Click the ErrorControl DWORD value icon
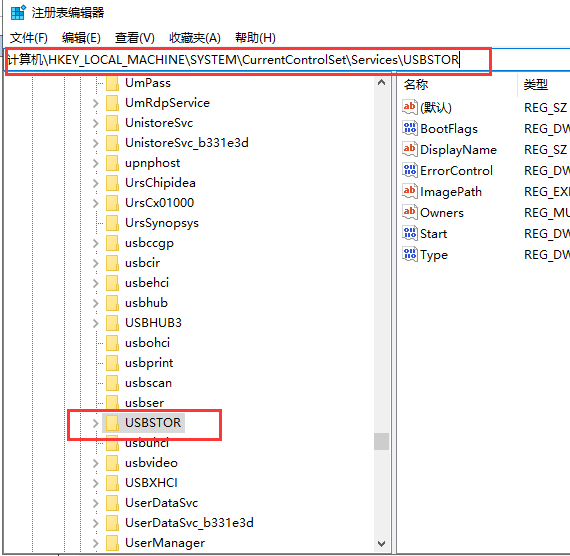570x556 pixels. pos(410,171)
